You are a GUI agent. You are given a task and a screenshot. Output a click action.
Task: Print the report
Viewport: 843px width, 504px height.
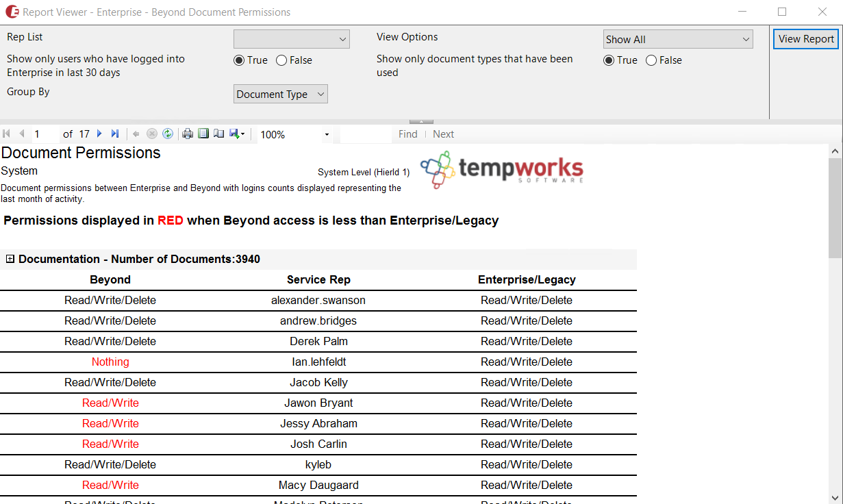tap(188, 134)
